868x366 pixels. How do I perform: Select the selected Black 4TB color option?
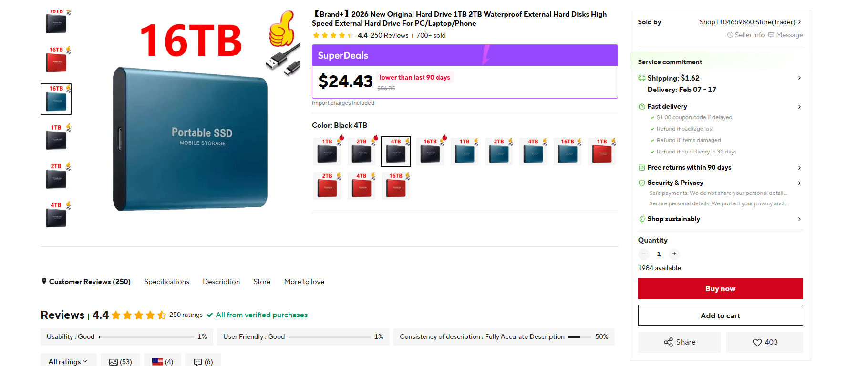click(396, 152)
